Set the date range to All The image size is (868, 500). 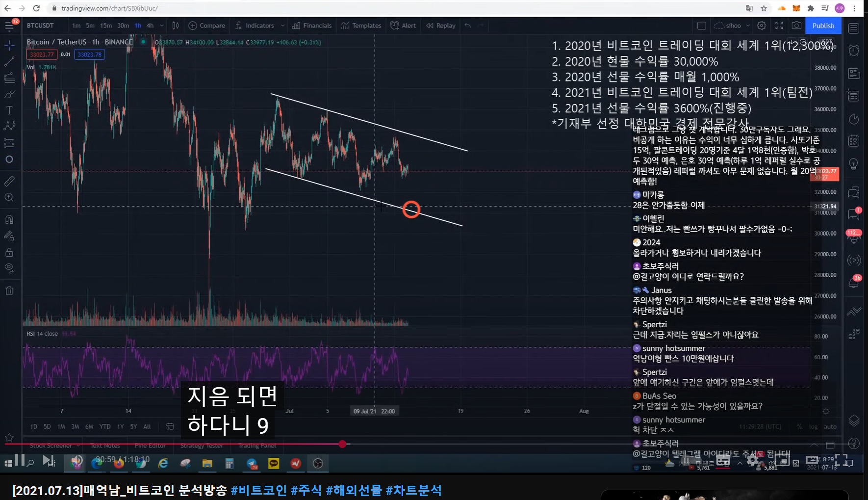tap(147, 426)
